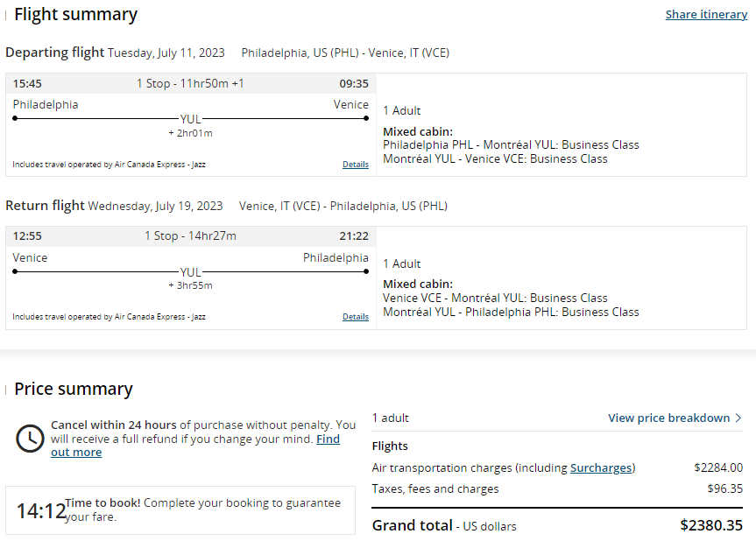This screenshot has height=541, width=756.
Task: Expand View price breakdown
Action: coord(669,418)
